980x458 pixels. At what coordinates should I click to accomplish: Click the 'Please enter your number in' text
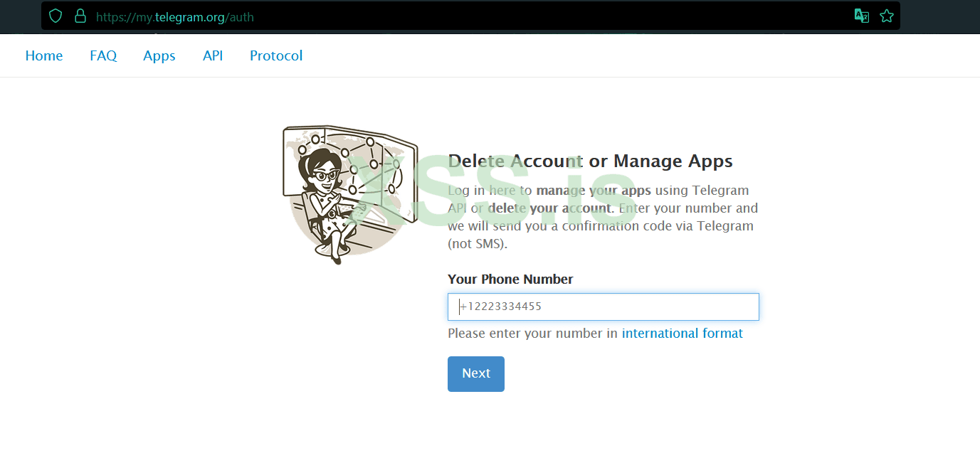pos(533,333)
